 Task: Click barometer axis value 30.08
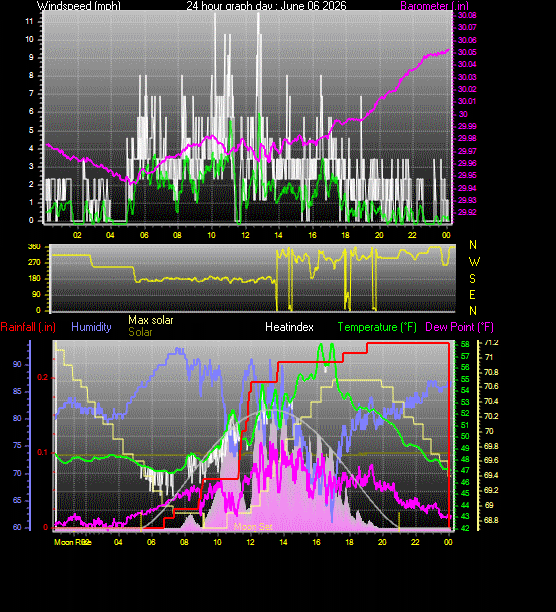467,15
